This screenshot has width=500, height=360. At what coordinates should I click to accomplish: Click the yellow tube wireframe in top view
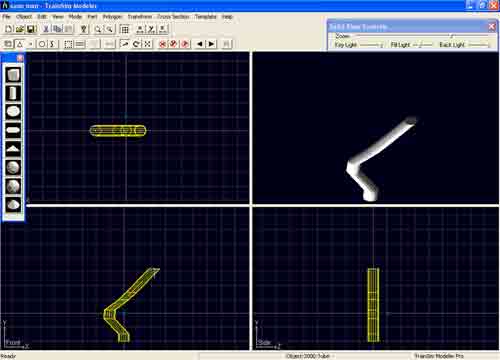point(118,131)
